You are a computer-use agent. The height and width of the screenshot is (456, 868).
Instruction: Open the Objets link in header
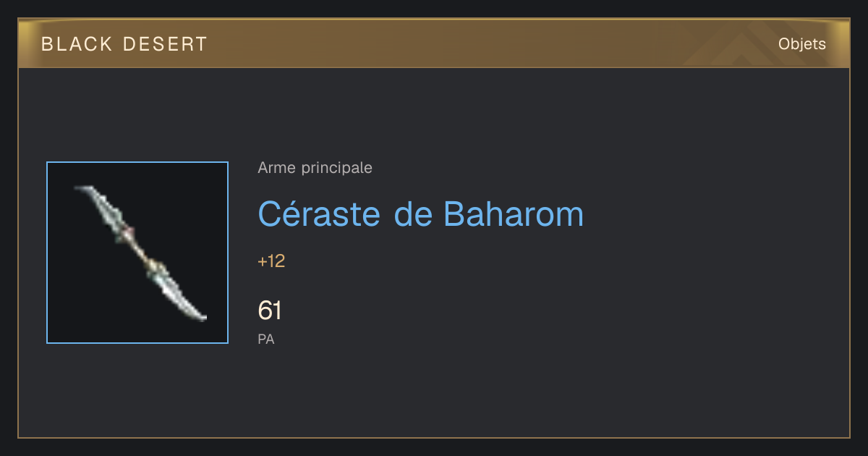pos(801,44)
